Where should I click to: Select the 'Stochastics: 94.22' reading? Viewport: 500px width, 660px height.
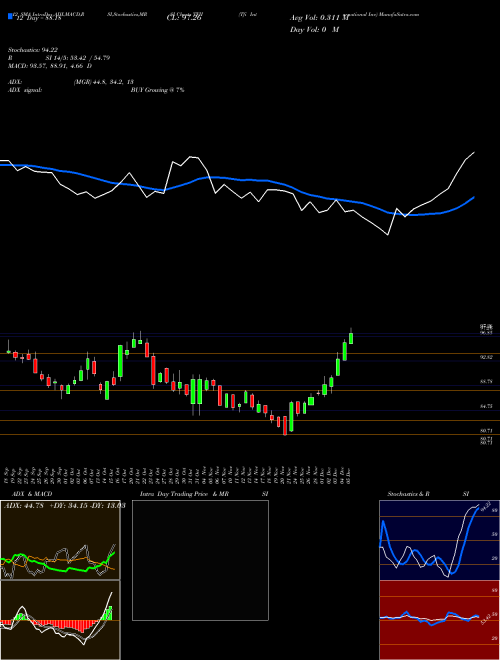32,50
